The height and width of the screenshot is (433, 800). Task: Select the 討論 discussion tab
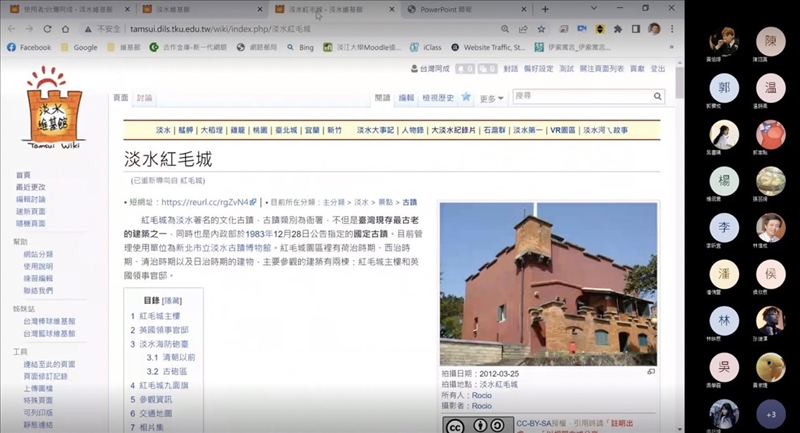click(145, 98)
